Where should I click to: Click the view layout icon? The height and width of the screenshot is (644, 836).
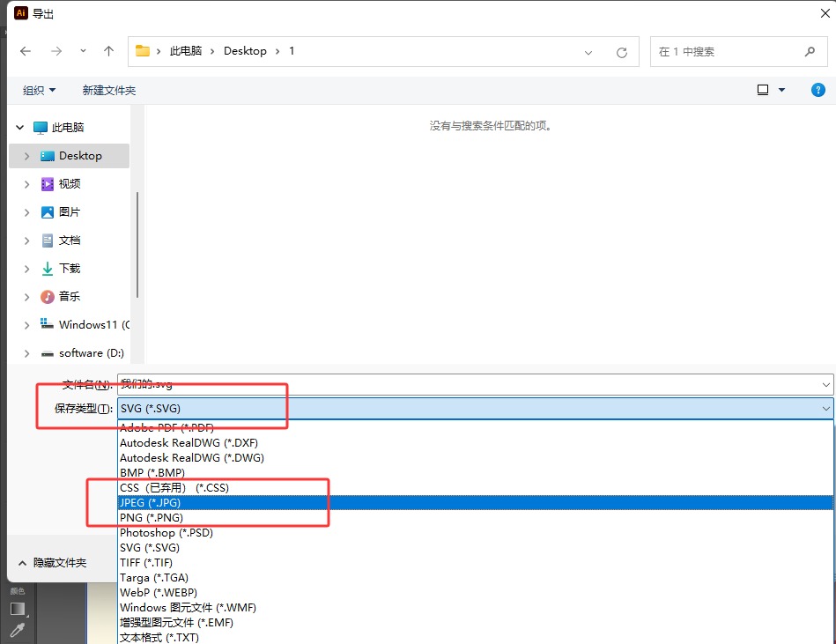[x=763, y=90]
